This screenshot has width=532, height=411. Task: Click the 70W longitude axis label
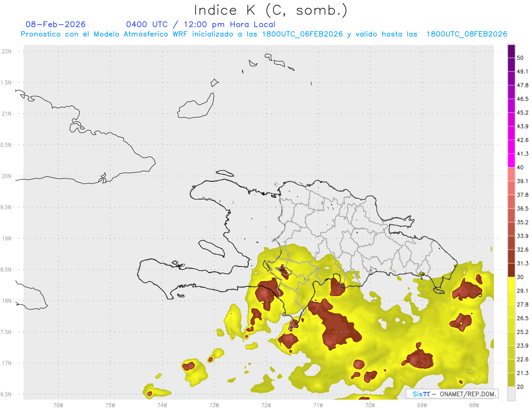click(370, 405)
